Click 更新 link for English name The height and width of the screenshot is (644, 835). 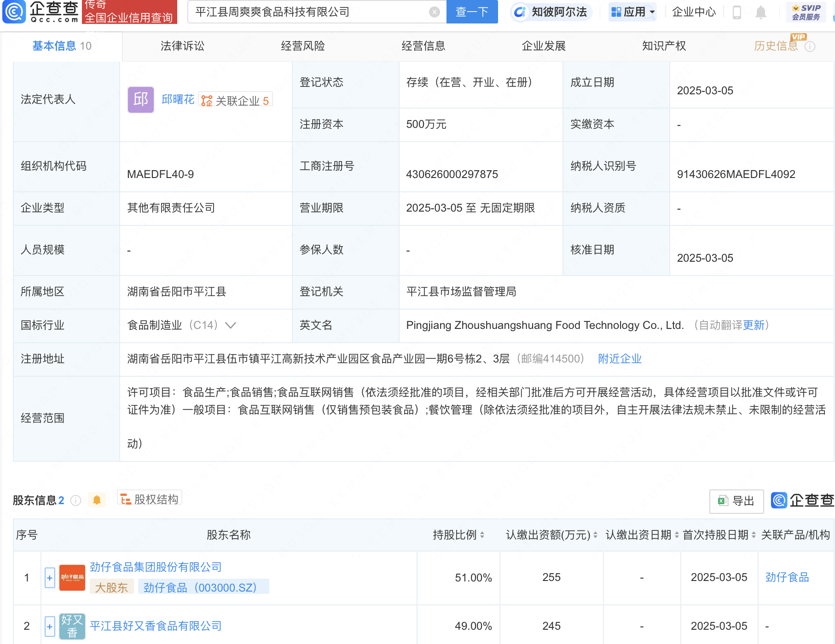(754, 325)
